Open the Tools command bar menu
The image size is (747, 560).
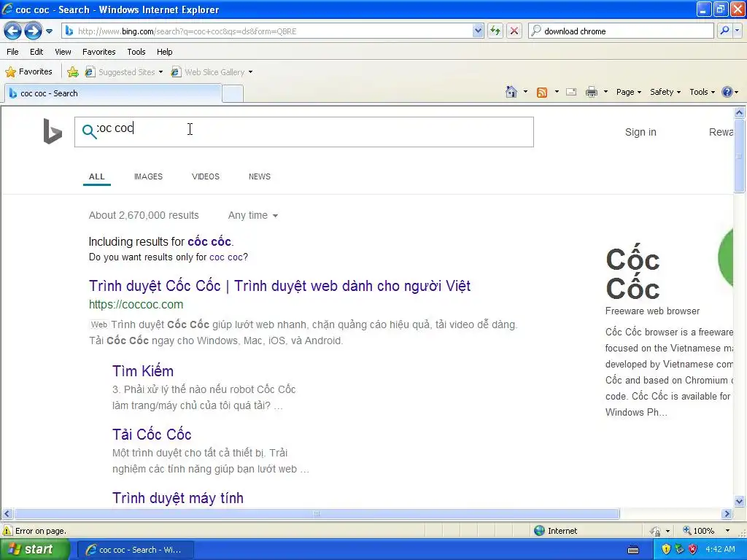703,92
